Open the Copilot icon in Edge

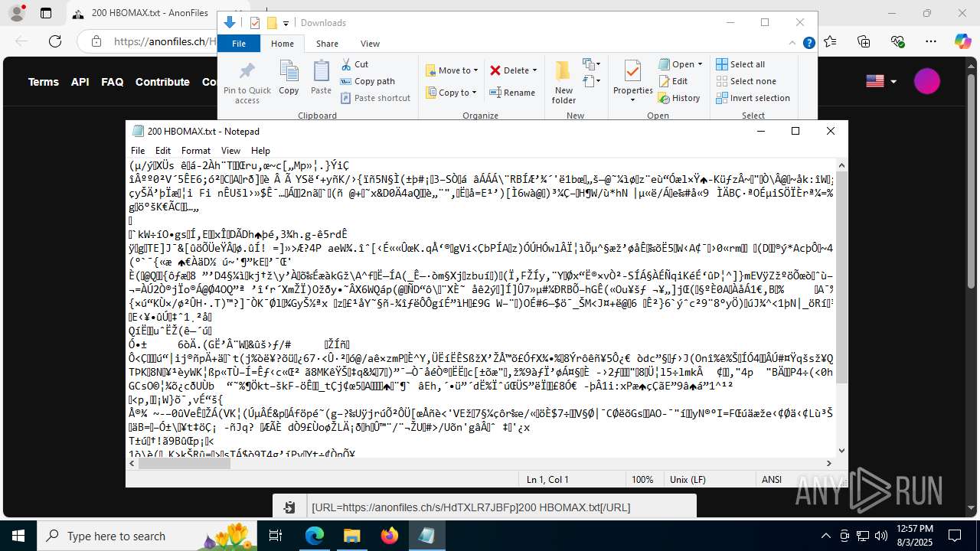click(x=962, y=41)
